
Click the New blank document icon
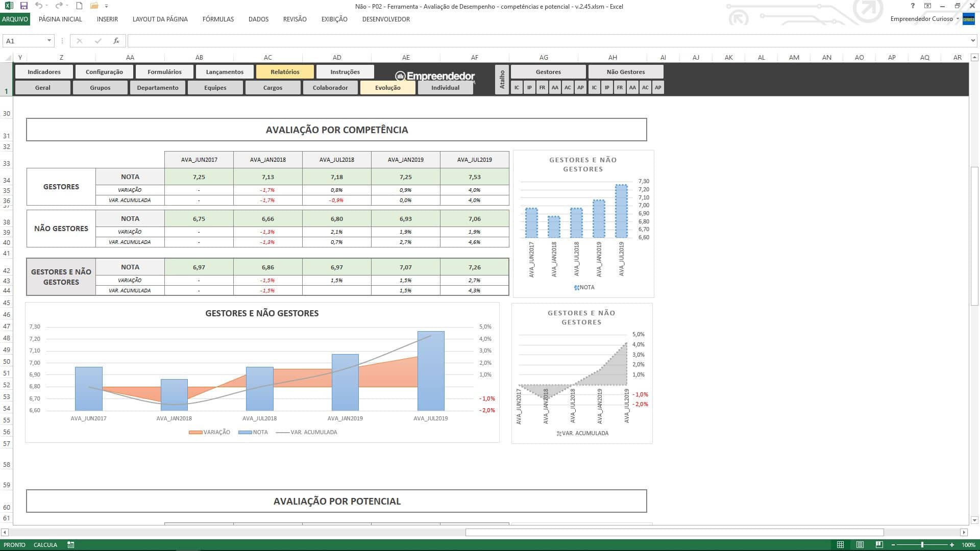(x=79, y=6)
